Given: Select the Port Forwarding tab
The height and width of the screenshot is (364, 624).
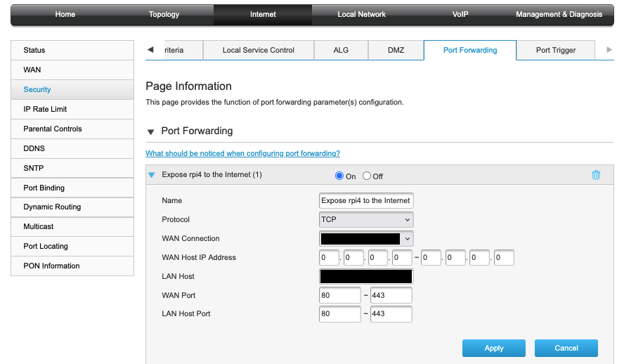Looking at the screenshot, I should coord(470,50).
